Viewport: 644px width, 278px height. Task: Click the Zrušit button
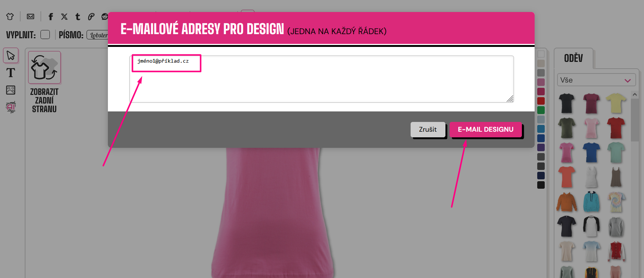click(428, 129)
